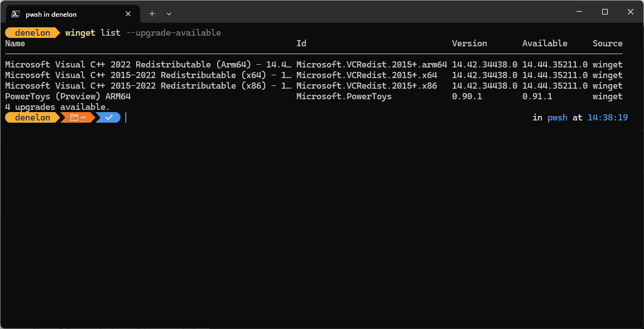Click the 0.91.1 available version

(537, 97)
